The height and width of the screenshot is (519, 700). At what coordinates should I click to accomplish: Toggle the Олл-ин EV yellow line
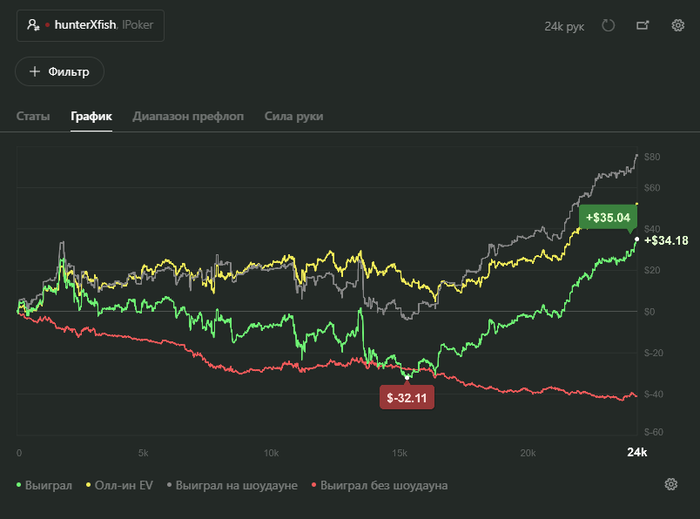click(120, 485)
